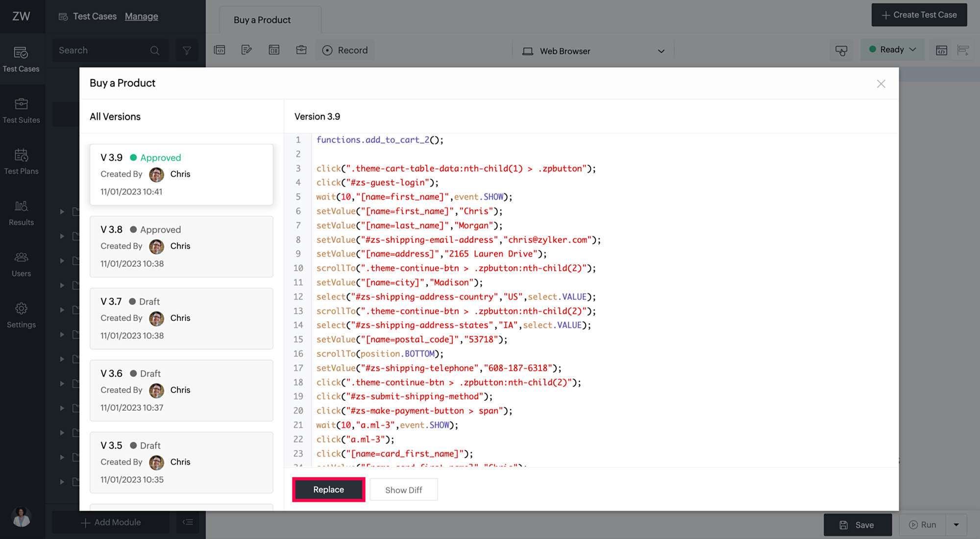Click code line 1 functions.add_to_cart_2

380,140
